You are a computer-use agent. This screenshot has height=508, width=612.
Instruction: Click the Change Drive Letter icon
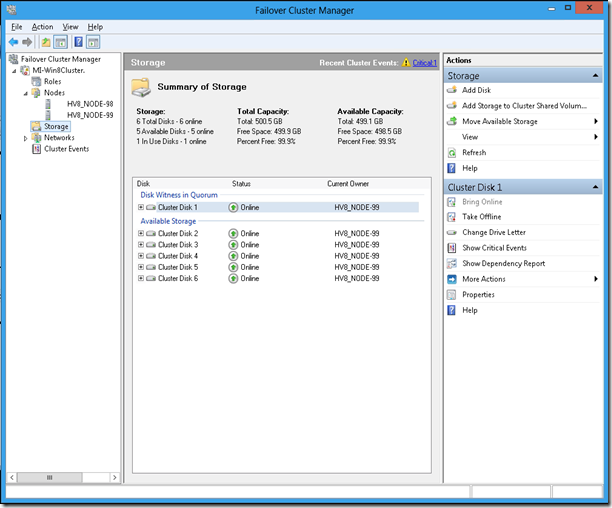(x=452, y=233)
